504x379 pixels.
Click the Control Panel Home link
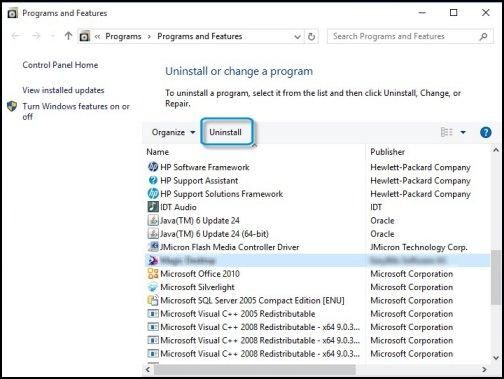60,65
